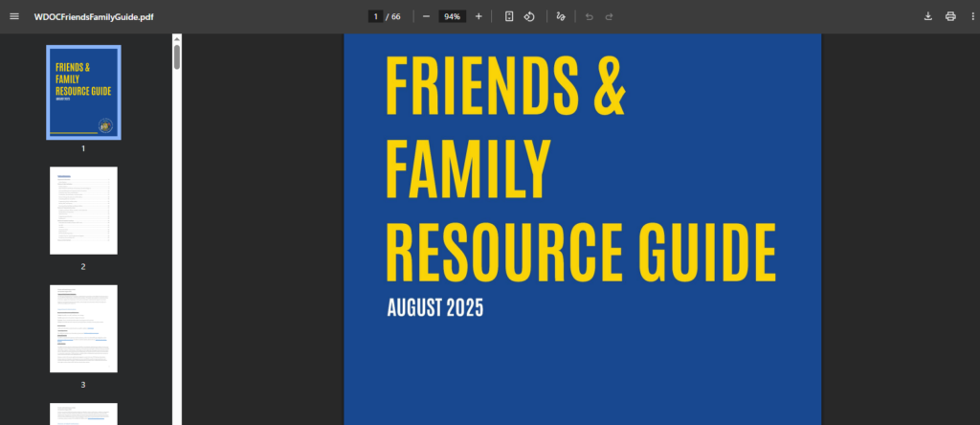Click the sidebar vertical scrollbar handle
This screenshot has width=980, height=425.
click(x=176, y=56)
